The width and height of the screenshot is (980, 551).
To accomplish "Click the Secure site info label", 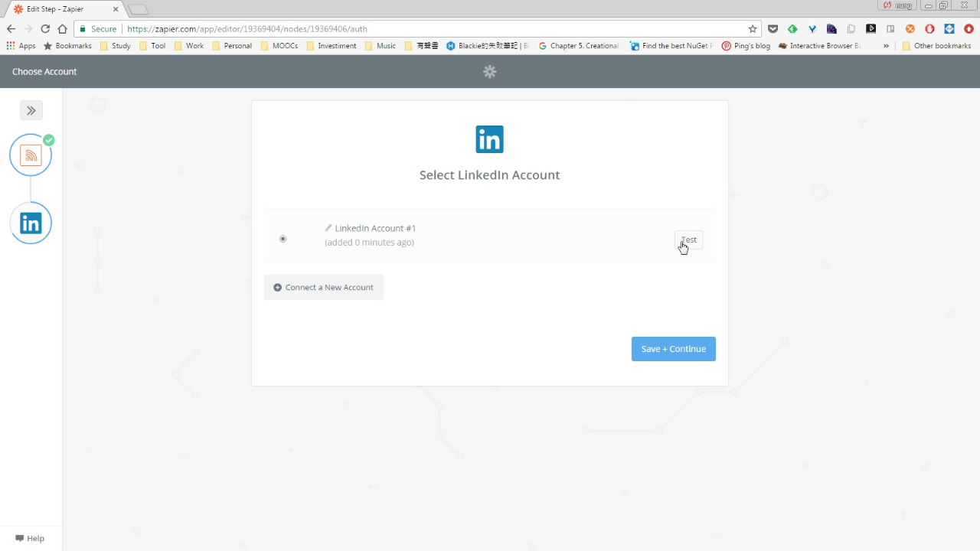I will point(97,29).
